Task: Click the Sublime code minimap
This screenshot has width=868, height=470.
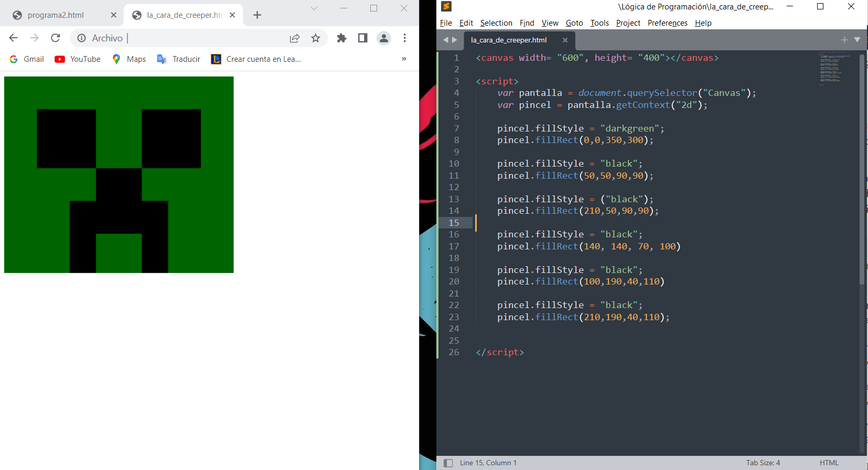Action: click(x=834, y=68)
